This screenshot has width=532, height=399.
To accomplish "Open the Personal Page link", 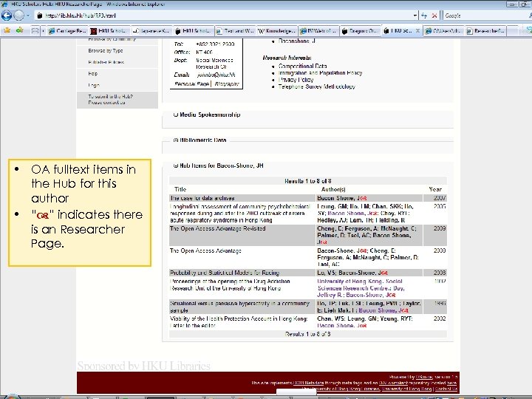I will (x=191, y=83).
